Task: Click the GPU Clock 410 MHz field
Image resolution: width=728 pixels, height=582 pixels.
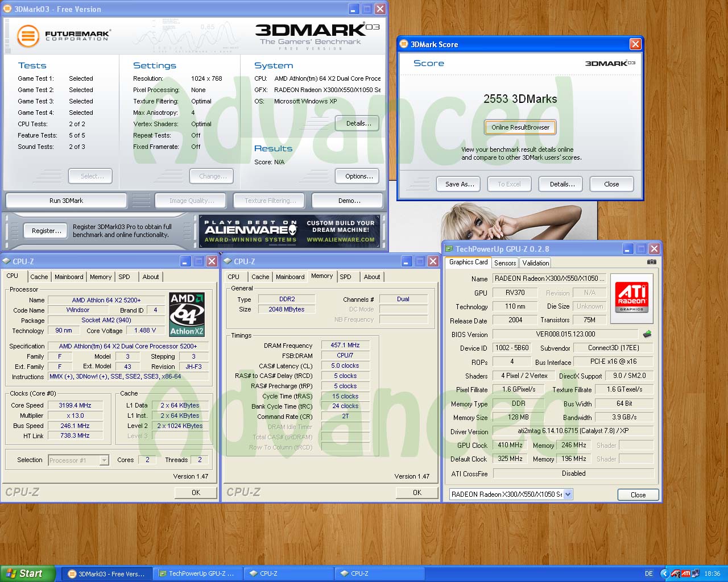Action: coord(510,446)
